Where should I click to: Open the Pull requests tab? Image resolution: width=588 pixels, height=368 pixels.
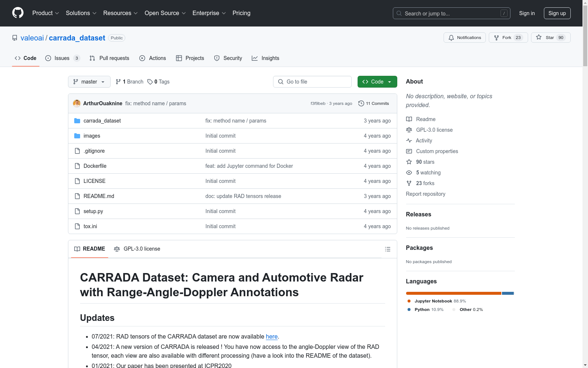click(x=110, y=58)
